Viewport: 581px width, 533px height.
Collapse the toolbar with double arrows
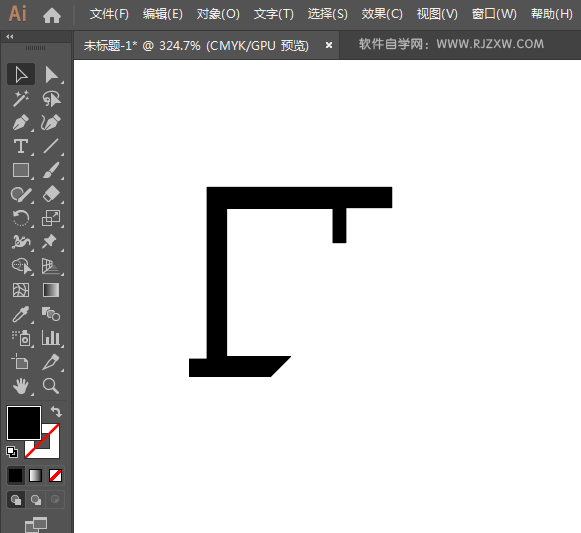(10, 37)
